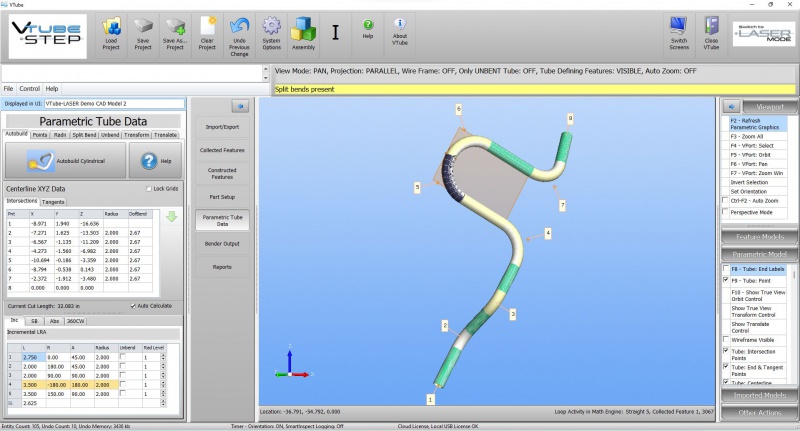Collapse the Viewport panel header
Screen dimensions: 800x431
click(x=769, y=107)
